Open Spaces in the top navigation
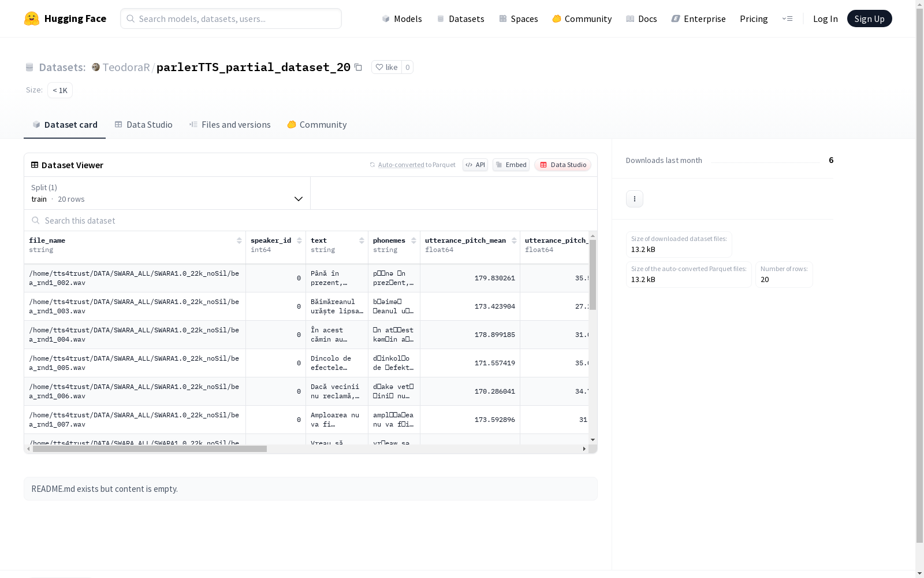 (519, 18)
